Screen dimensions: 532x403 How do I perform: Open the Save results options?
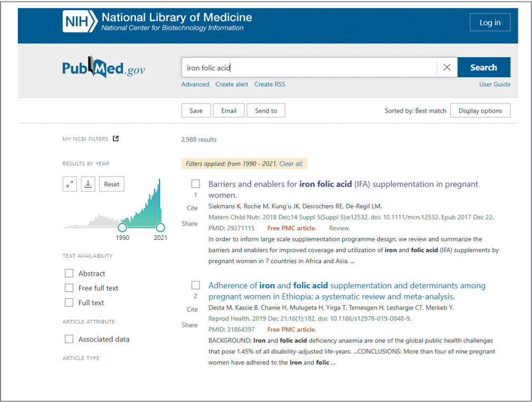click(x=196, y=110)
